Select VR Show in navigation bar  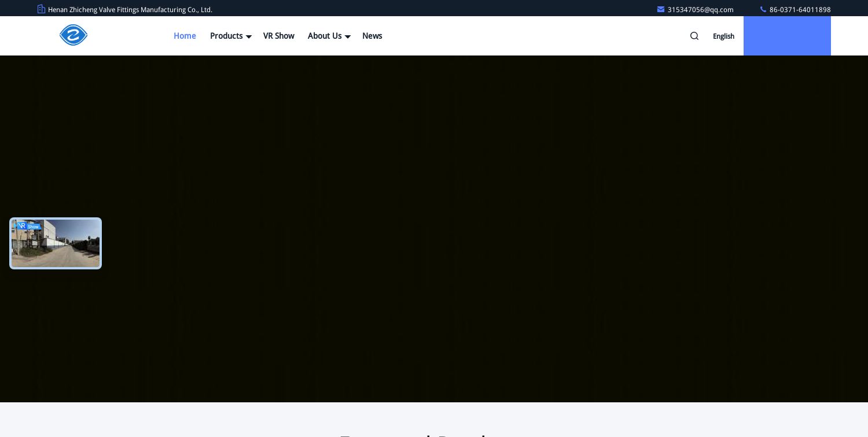278,36
